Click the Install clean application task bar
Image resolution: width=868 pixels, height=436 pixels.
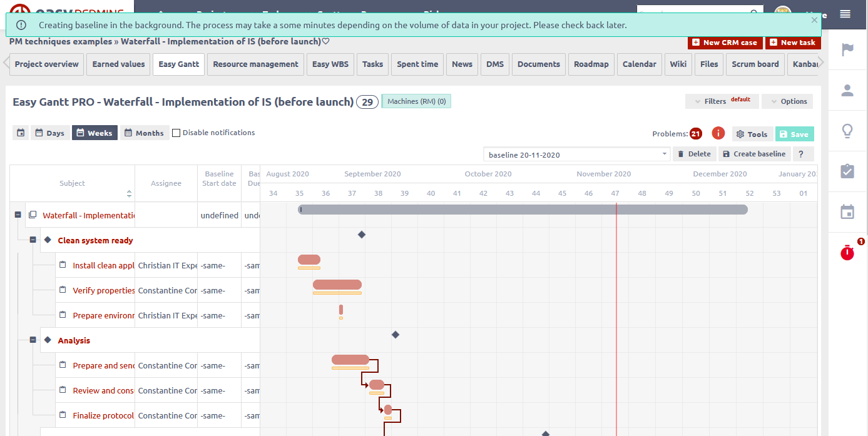click(x=309, y=260)
